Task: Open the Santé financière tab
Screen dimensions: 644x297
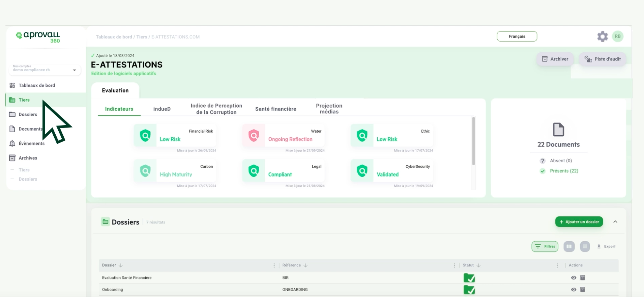Action: [275, 109]
